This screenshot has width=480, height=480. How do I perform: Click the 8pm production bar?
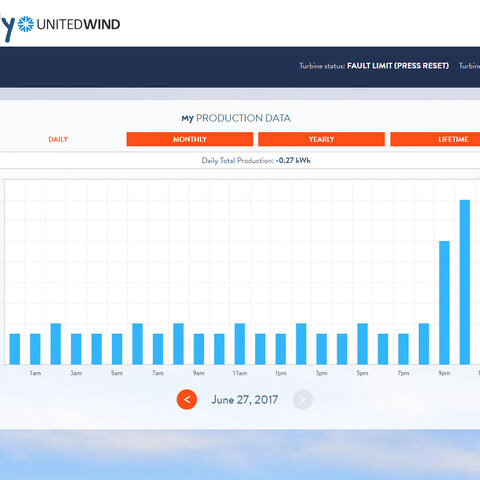tap(424, 344)
